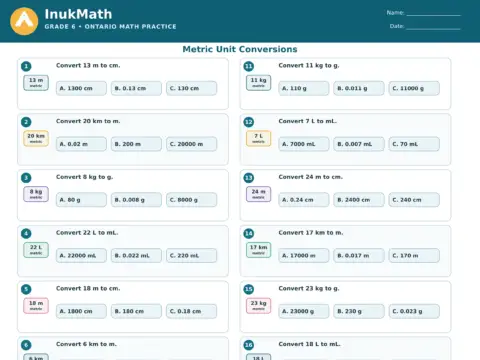
Task: Choose answer B. 200 m
Action: (x=136, y=144)
